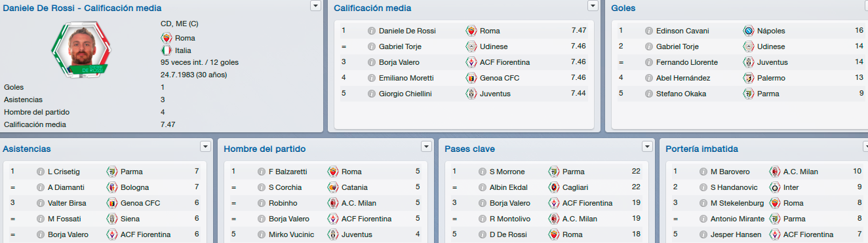Click the Cagliari badge beside Albin Ekdal
The height and width of the screenshot is (243, 868).
click(x=554, y=187)
